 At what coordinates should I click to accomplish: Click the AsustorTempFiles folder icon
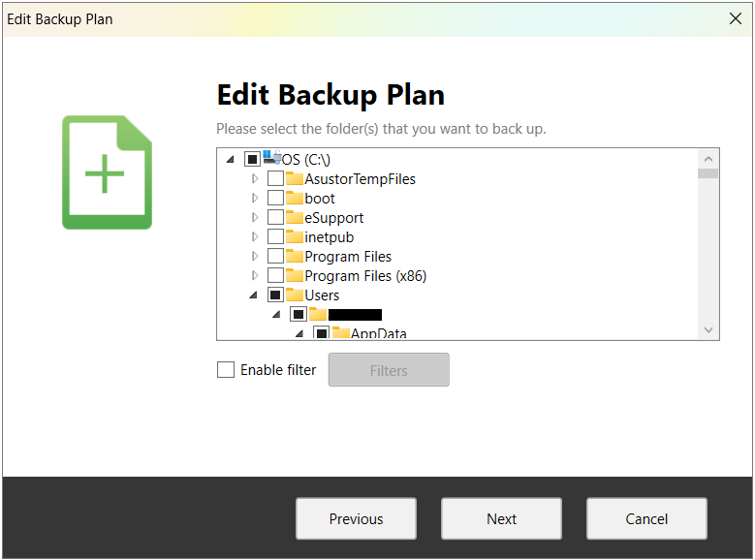point(295,178)
